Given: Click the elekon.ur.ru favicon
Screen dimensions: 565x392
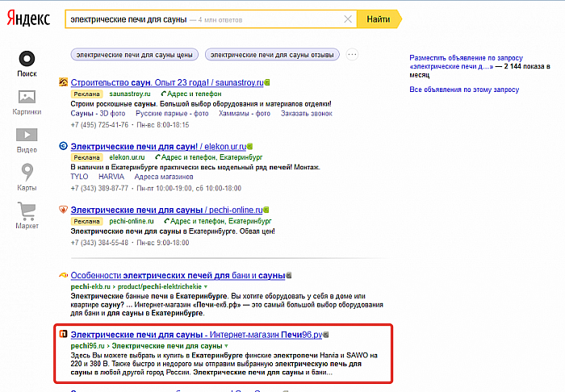Looking at the screenshot, I should 63,146.
